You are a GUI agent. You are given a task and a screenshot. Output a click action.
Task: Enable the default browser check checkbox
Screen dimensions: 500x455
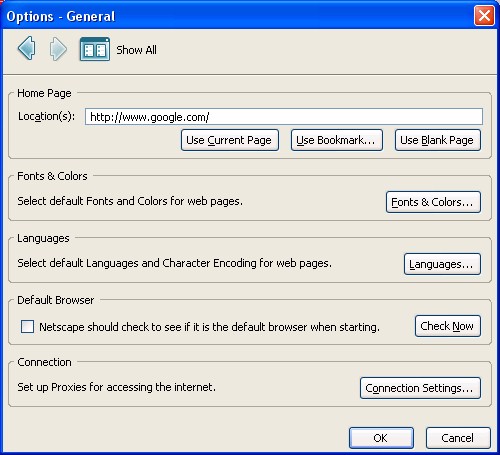(x=27, y=327)
